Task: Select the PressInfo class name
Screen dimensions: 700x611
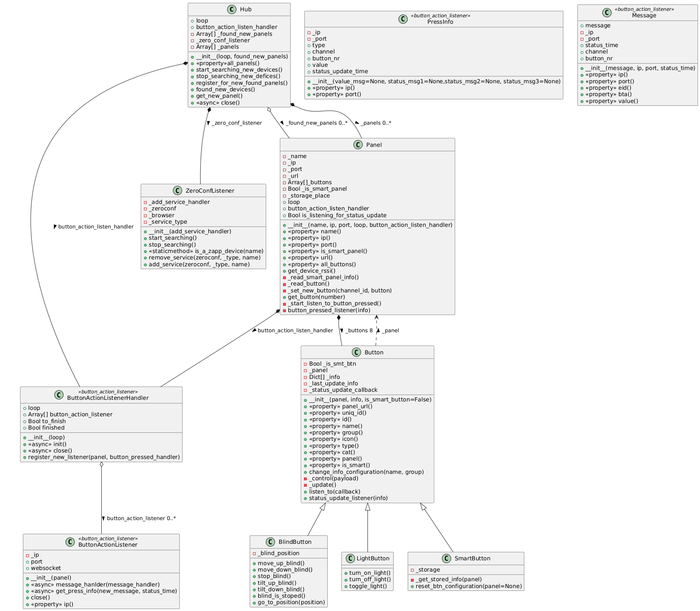Action: coord(440,22)
